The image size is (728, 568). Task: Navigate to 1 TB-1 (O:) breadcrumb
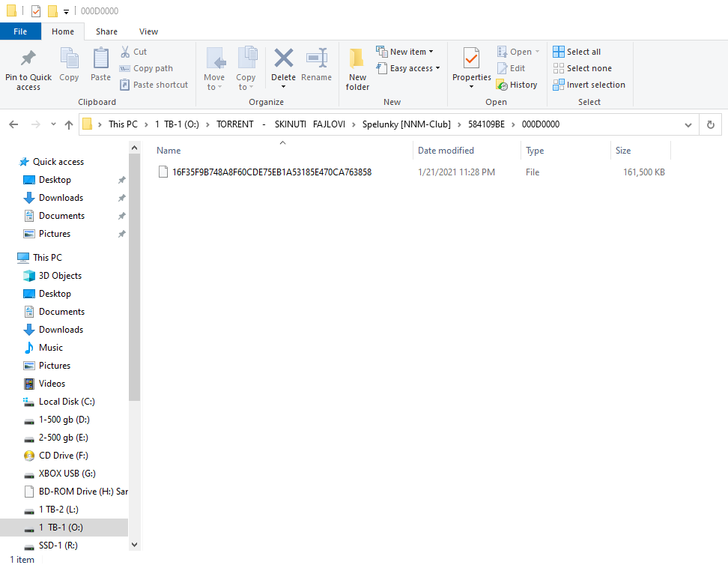click(177, 124)
